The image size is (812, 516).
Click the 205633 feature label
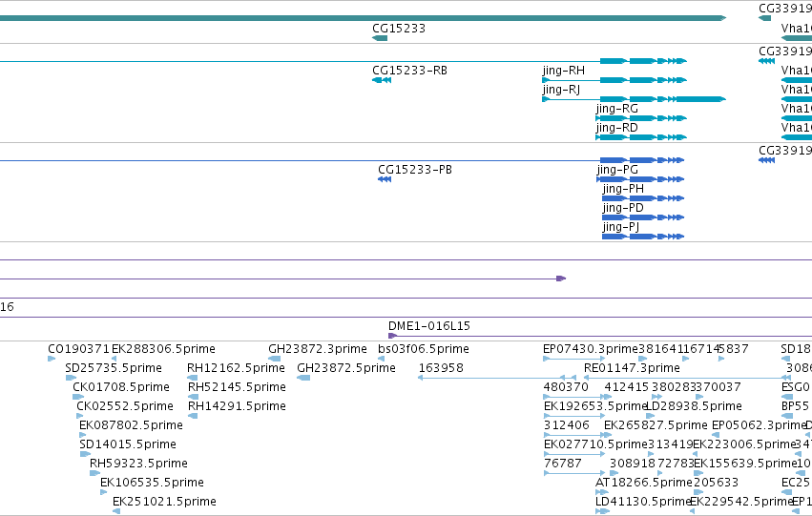[x=717, y=483]
